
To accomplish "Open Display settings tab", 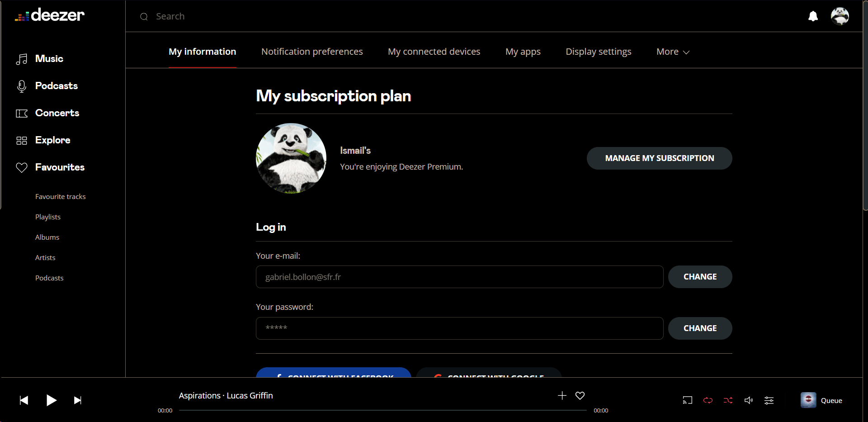I will [x=599, y=52].
